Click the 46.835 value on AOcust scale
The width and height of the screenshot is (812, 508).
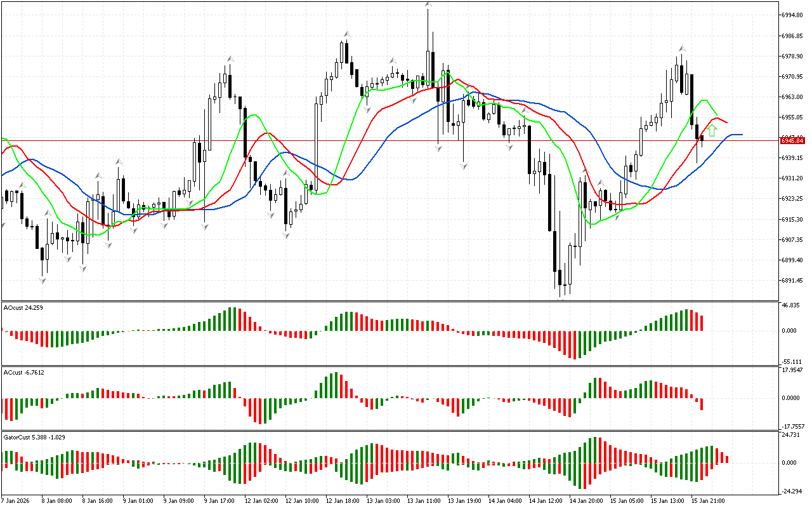[x=792, y=305]
